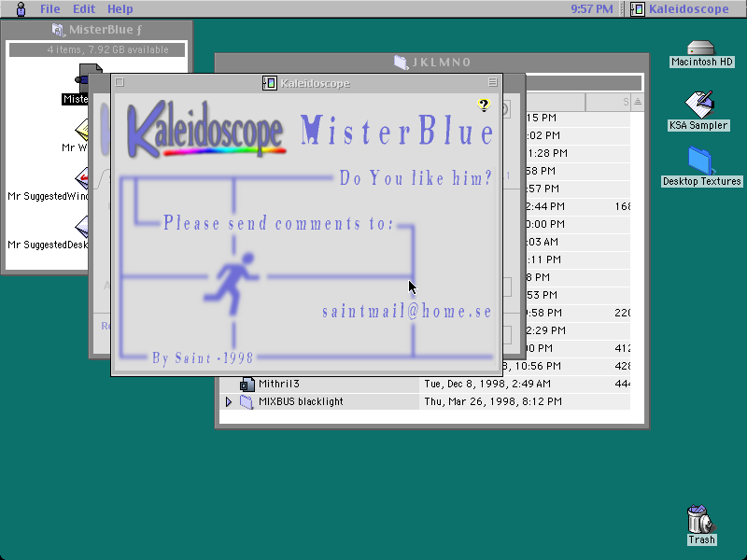Toggle the list sort order button
The height and width of the screenshot is (560, 747).
point(638,102)
